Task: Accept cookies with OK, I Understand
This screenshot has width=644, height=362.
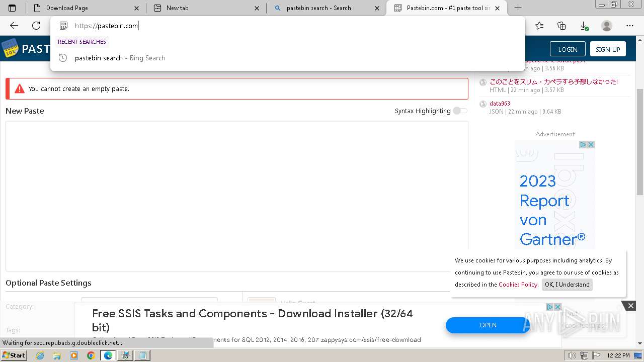Action: coord(567,285)
